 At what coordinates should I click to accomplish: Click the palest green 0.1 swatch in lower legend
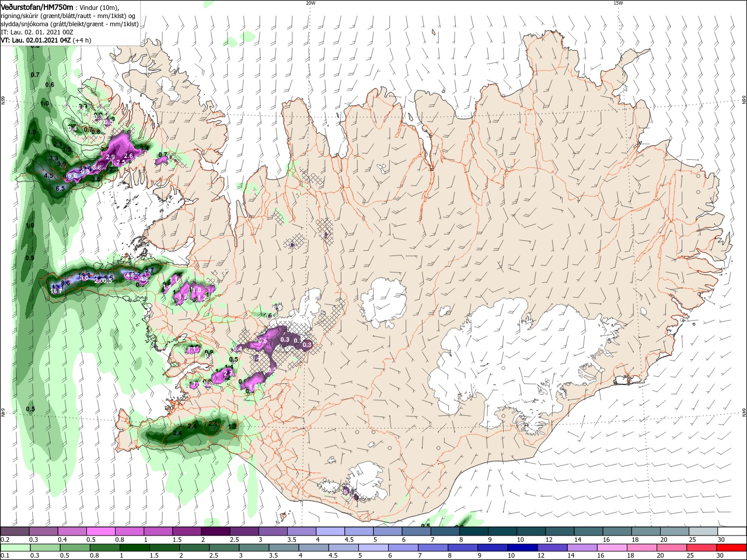pos(15,548)
